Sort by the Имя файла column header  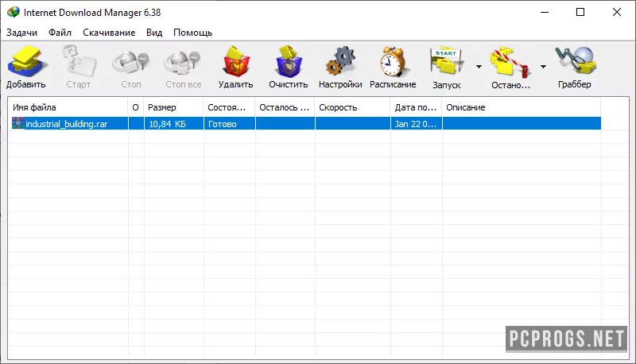[x=68, y=107]
